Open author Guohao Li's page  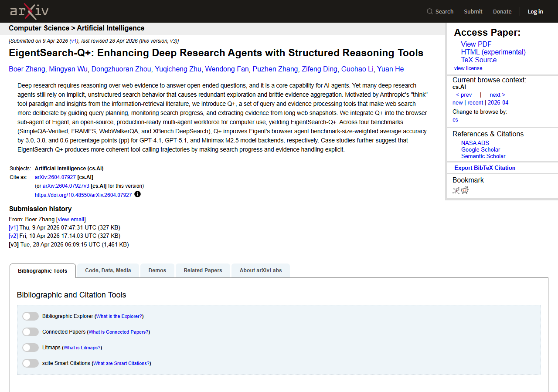357,69
